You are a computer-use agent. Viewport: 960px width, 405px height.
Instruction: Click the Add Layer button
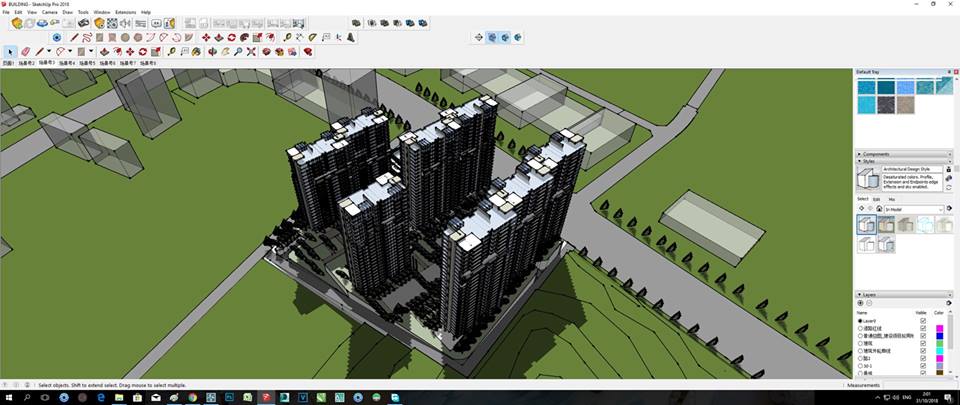click(x=860, y=303)
